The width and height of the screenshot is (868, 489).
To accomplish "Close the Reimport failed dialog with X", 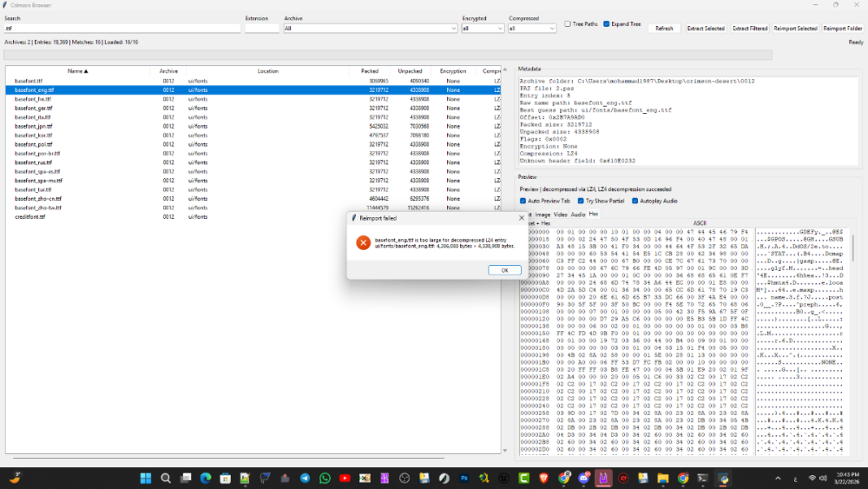I will point(521,218).
